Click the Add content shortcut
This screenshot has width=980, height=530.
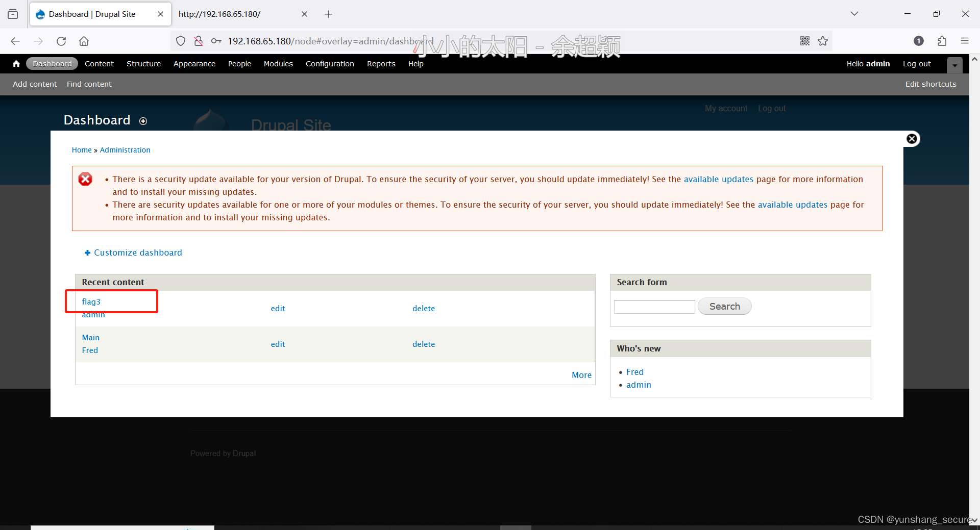point(35,84)
